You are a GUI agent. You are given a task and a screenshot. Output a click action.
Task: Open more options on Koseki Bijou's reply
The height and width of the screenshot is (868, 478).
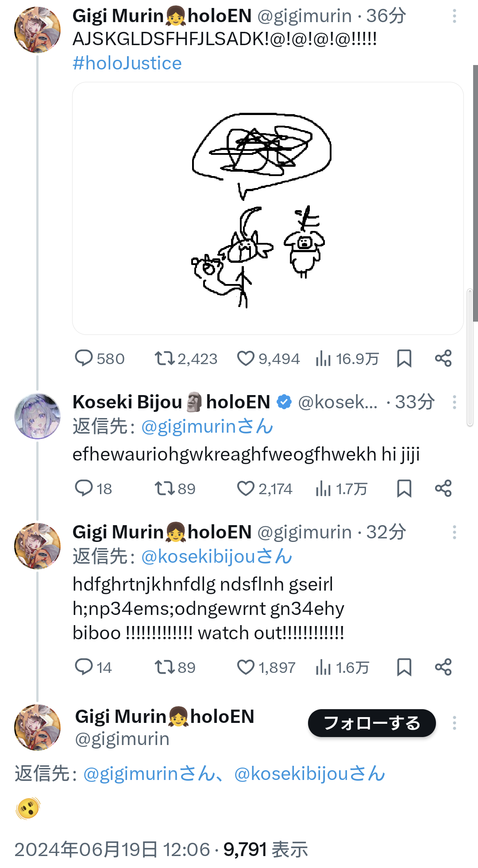pyautogui.click(x=454, y=402)
